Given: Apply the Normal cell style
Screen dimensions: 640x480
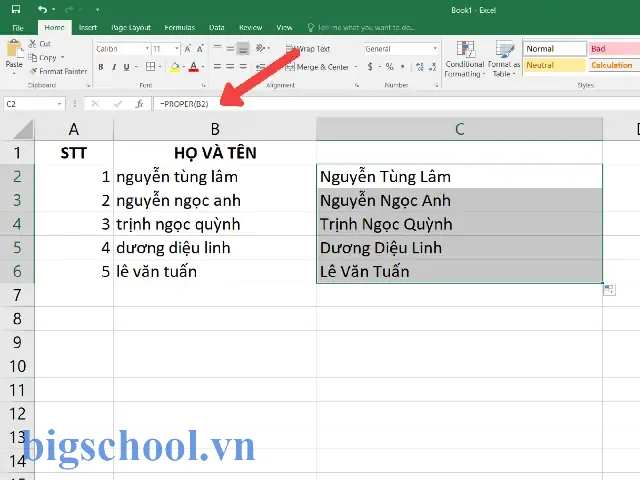Looking at the screenshot, I should point(555,49).
